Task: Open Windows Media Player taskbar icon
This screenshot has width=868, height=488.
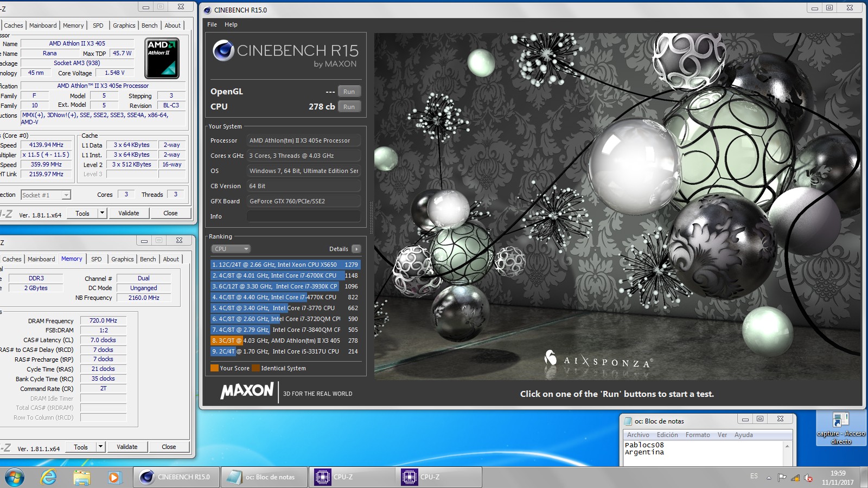Action: [114, 477]
